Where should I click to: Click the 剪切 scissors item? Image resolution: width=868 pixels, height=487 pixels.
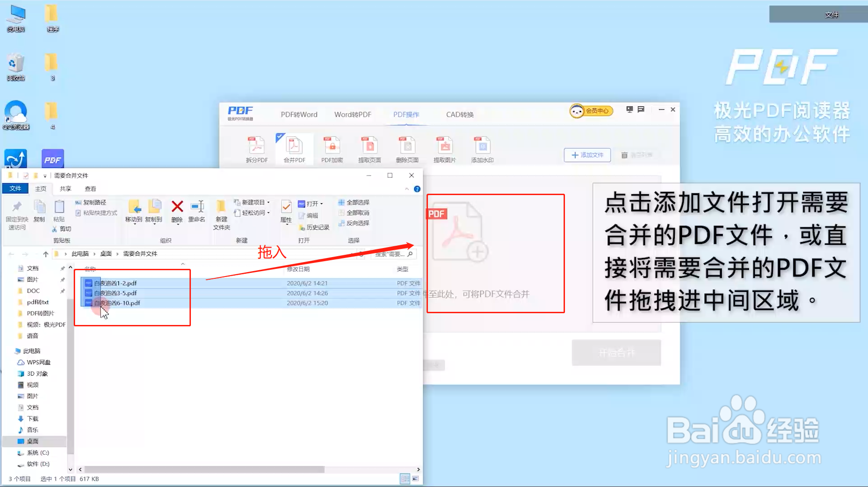pos(62,229)
